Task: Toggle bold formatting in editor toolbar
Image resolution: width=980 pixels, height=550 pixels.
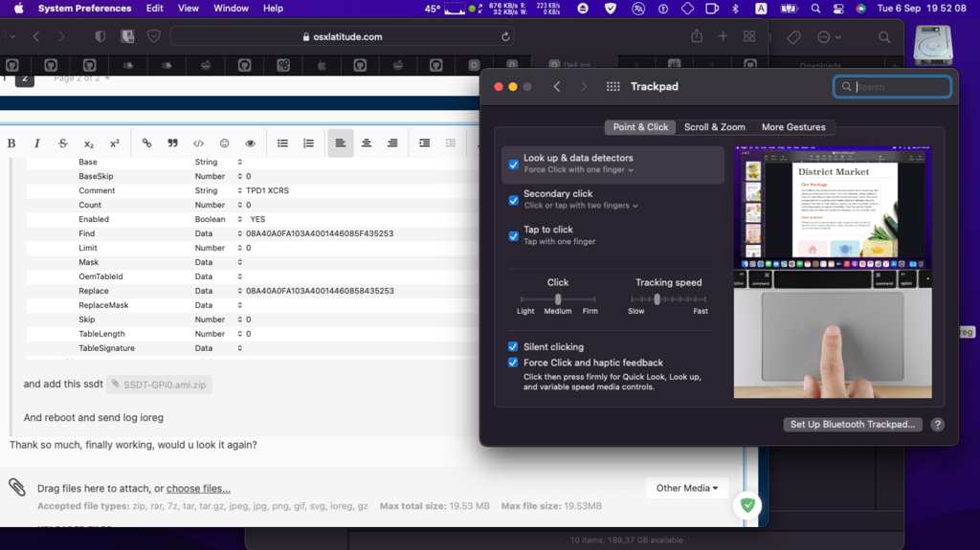Action: pyautogui.click(x=11, y=143)
